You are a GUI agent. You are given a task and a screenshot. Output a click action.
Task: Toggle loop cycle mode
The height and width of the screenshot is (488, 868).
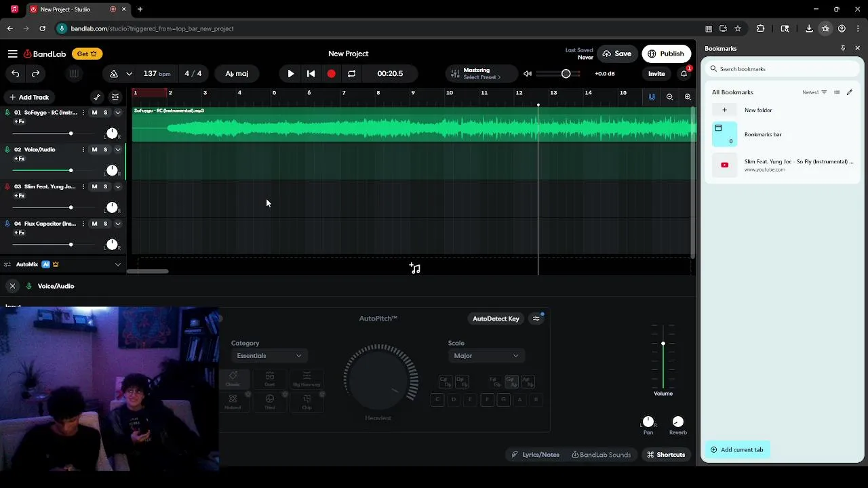[351, 73]
